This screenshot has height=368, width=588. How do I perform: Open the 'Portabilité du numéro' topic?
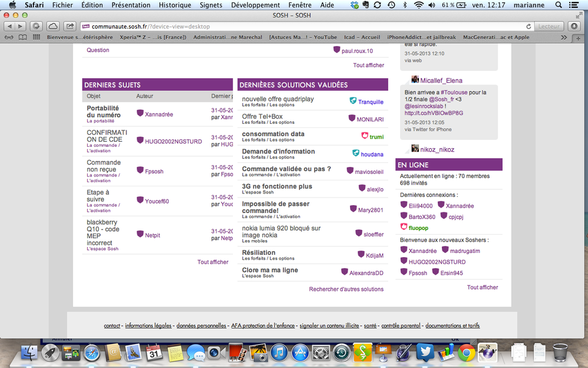click(103, 111)
